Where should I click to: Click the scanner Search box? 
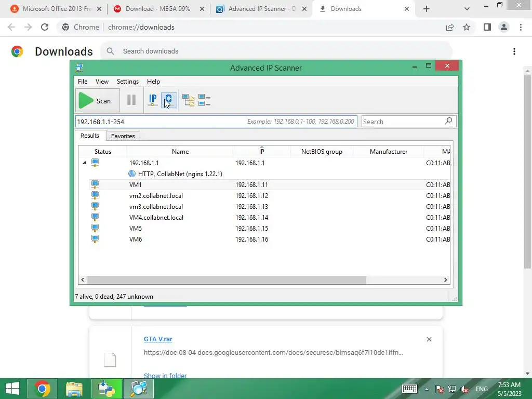[x=409, y=122]
